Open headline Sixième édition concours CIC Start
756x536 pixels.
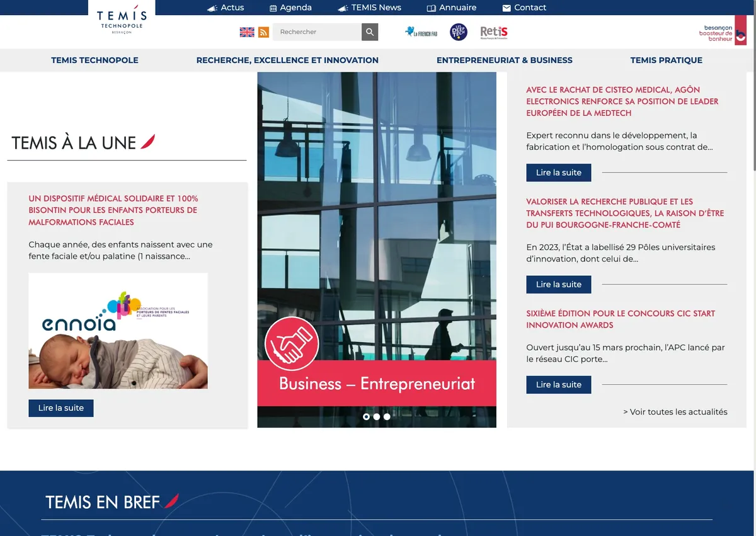[x=621, y=319]
